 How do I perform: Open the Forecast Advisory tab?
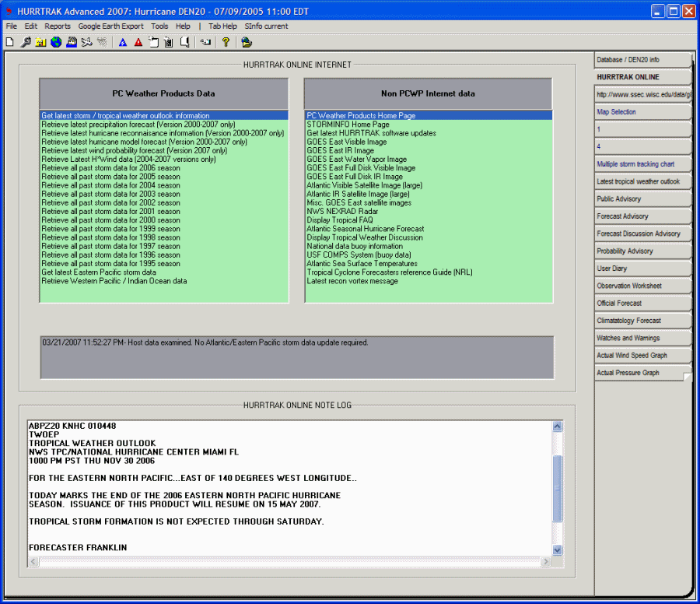click(642, 216)
